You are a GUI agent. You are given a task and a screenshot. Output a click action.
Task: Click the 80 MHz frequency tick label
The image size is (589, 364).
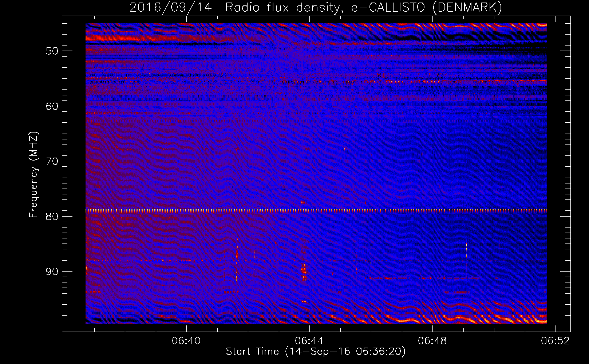[x=52, y=217]
